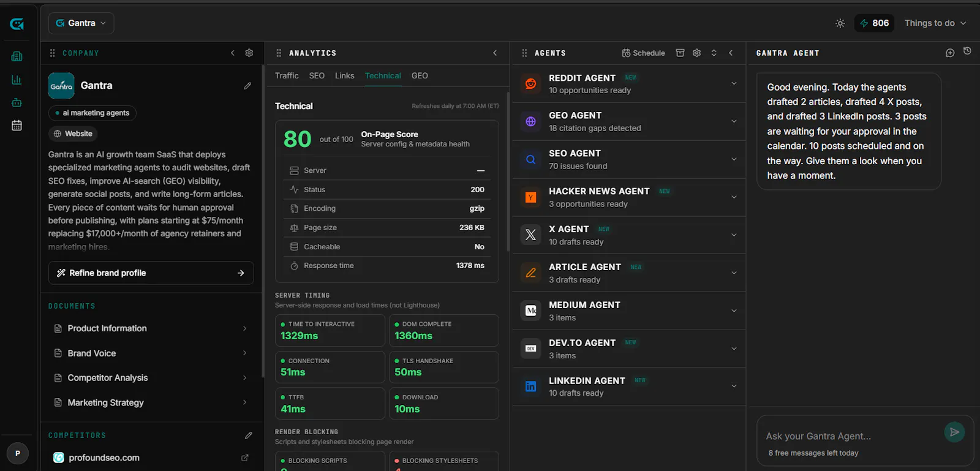Open the profile avatar P
Image resolution: width=980 pixels, height=471 pixels.
click(18, 454)
